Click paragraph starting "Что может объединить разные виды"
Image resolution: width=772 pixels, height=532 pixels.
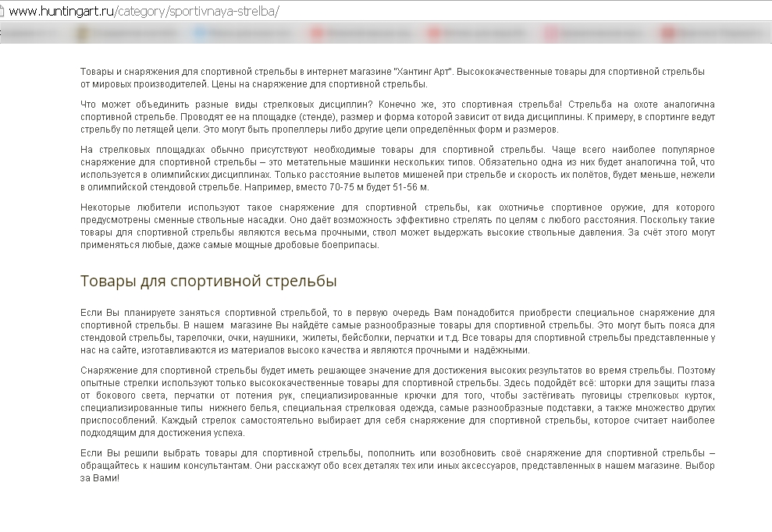click(397, 117)
